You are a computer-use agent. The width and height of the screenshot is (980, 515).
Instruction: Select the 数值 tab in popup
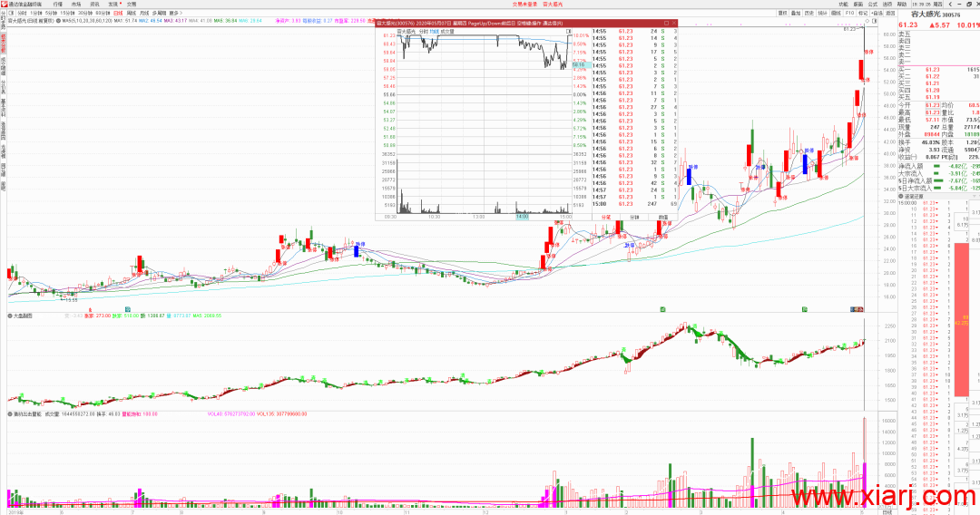(662, 218)
